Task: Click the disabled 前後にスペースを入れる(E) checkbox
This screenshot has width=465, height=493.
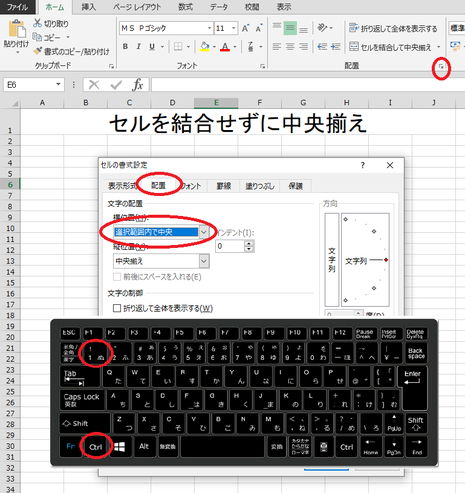Action: pyautogui.click(x=117, y=277)
